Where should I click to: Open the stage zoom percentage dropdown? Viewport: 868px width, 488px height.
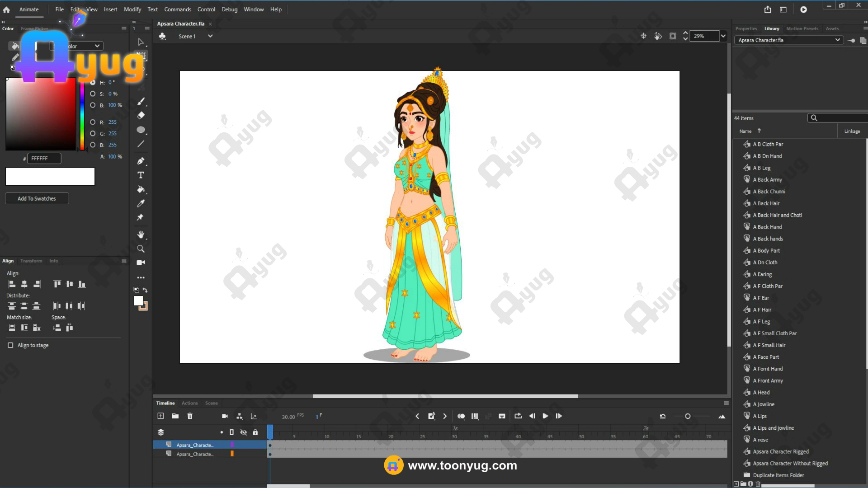[723, 36]
